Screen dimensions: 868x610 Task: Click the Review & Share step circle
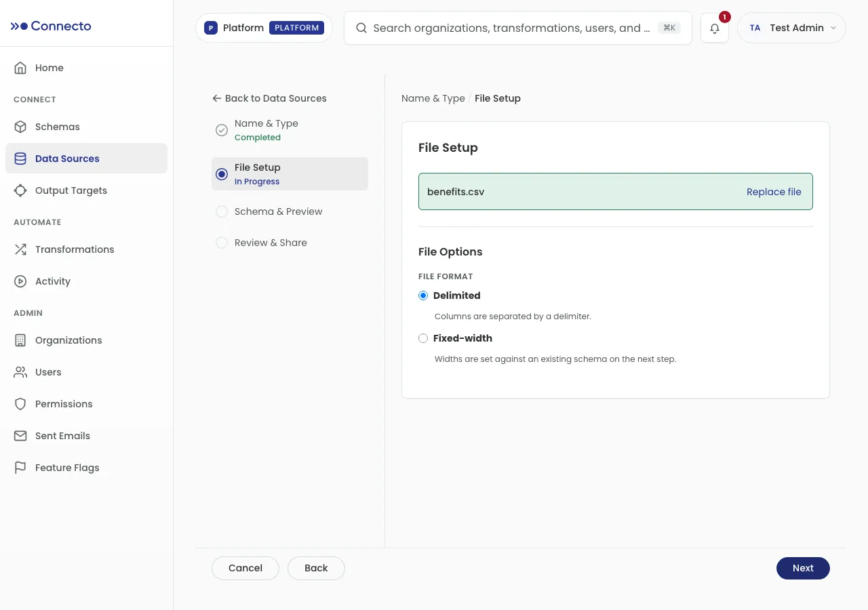(222, 243)
